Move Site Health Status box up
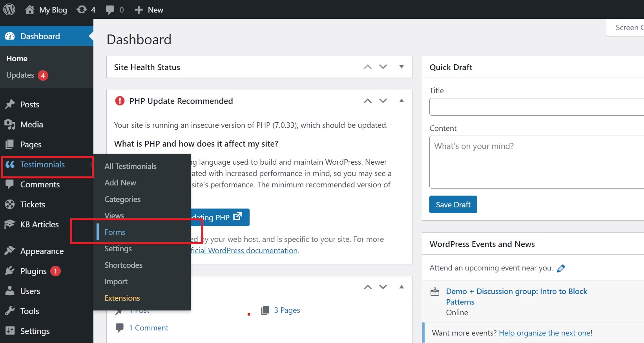The height and width of the screenshot is (343, 644). (x=368, y=67)
